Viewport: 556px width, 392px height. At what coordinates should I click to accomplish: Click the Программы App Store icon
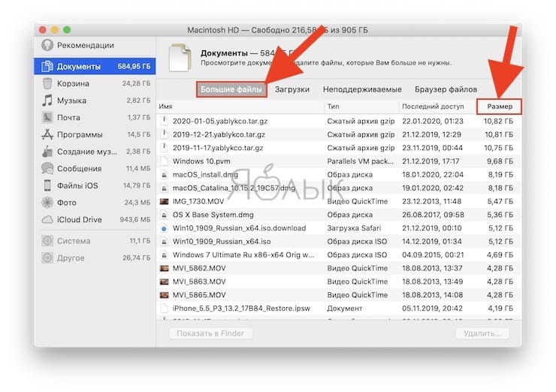click(47, 134)
